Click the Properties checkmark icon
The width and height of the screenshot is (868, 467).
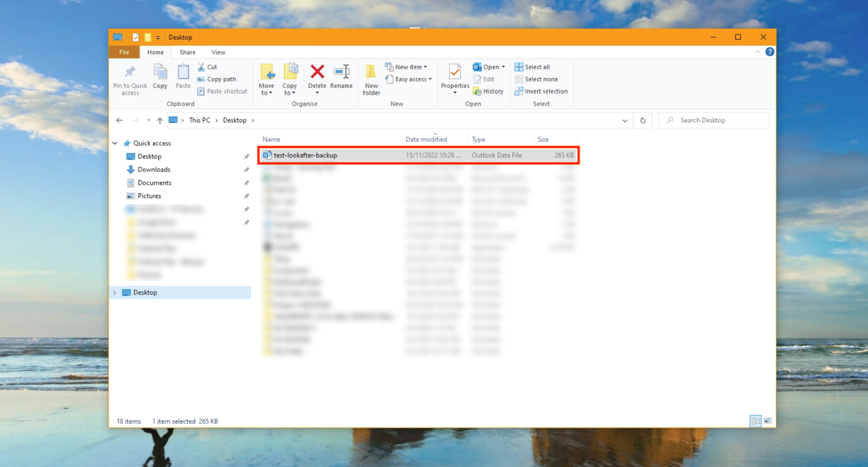454,72
